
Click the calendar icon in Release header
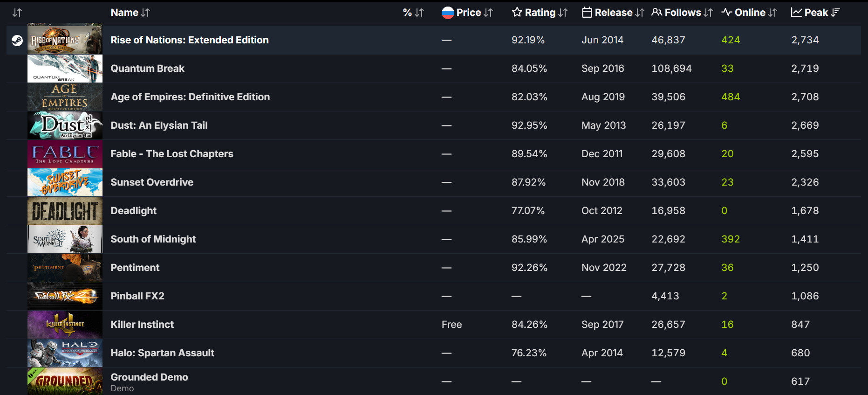click(587, 13)
